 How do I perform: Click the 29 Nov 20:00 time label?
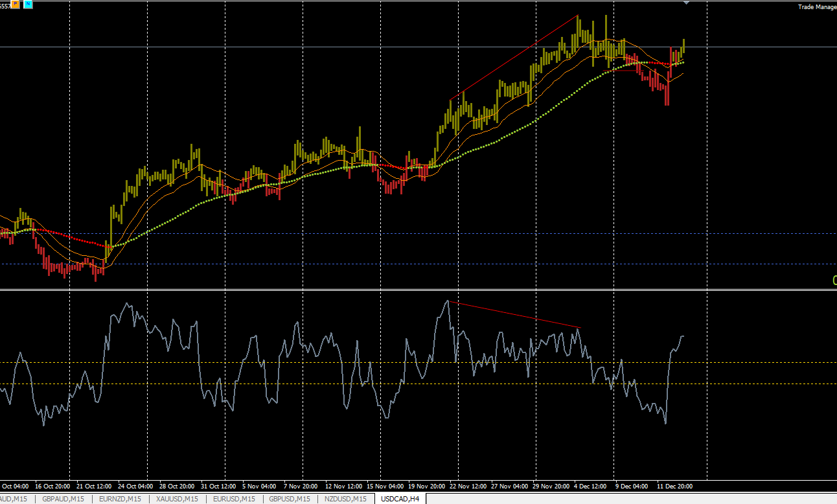coord(551,486)
